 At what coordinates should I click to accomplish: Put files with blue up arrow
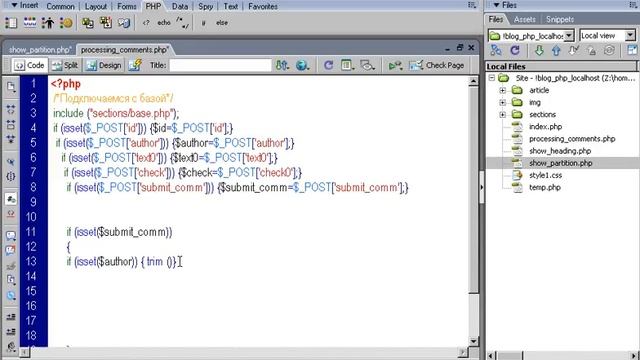556,50
